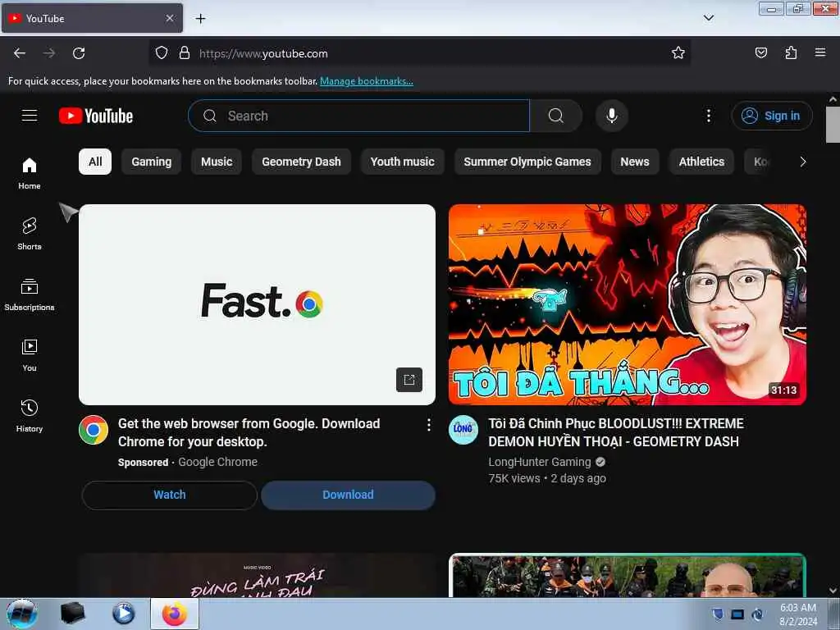Open the soldiers video thumbnail

[628, 575]
